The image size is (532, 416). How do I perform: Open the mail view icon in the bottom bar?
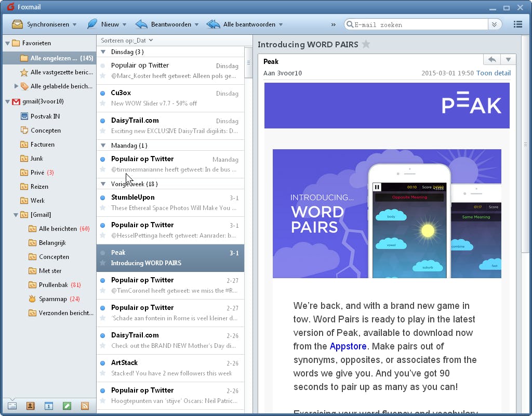(12, 406)
